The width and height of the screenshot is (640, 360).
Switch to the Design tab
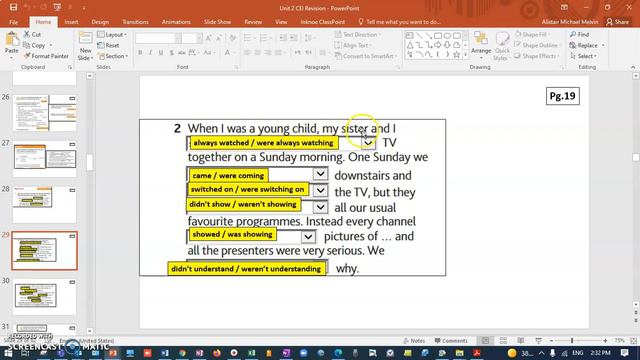100,22
